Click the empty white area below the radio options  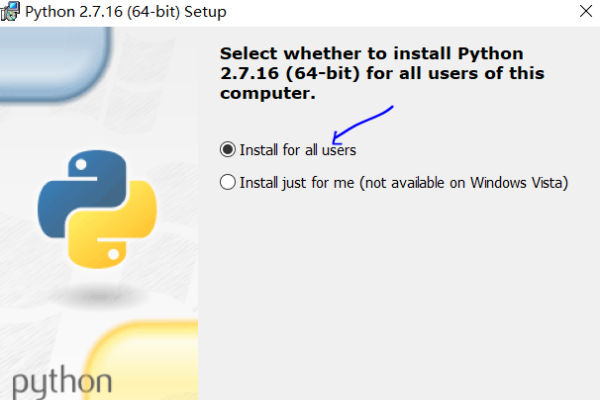coord(400,300)
